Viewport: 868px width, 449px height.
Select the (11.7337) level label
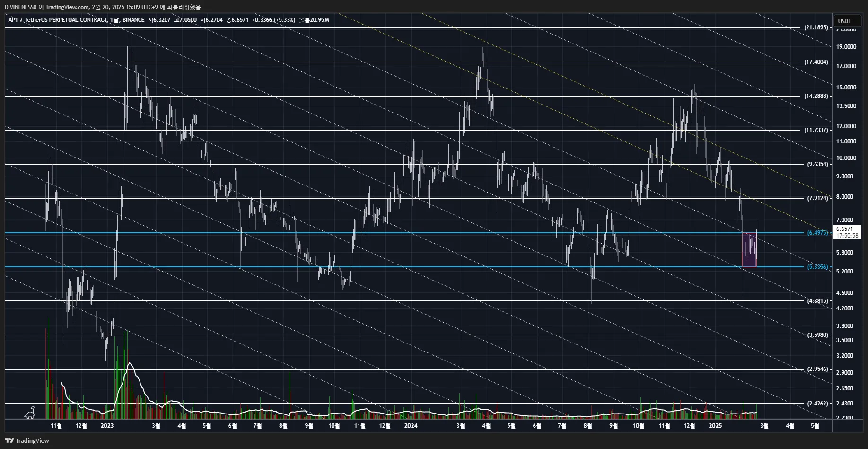pyautogui.click(x=816, y=130)
